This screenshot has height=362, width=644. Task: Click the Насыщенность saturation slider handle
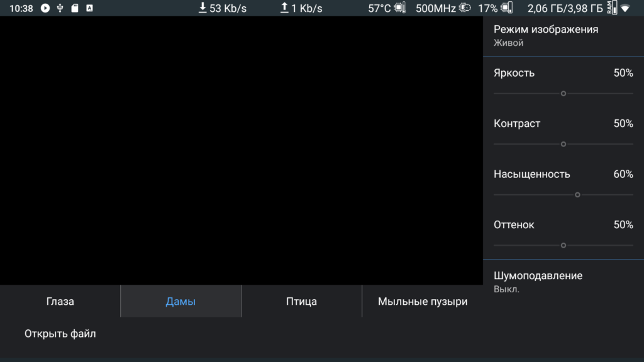click(x=577, y=195)
